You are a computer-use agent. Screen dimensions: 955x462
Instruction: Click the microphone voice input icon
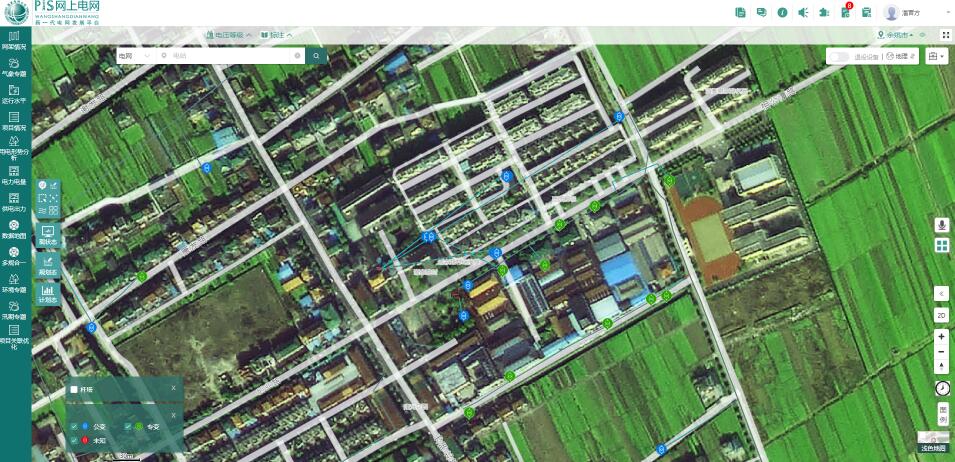(x=941, y=224)
